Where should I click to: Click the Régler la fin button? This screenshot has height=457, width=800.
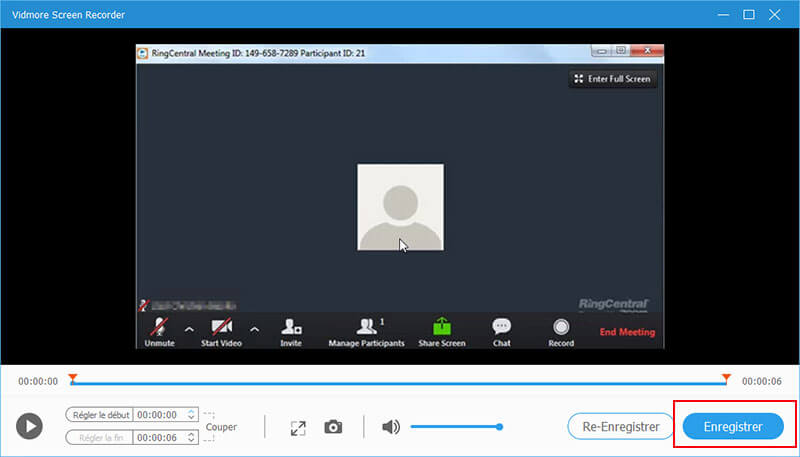point(99,437)
